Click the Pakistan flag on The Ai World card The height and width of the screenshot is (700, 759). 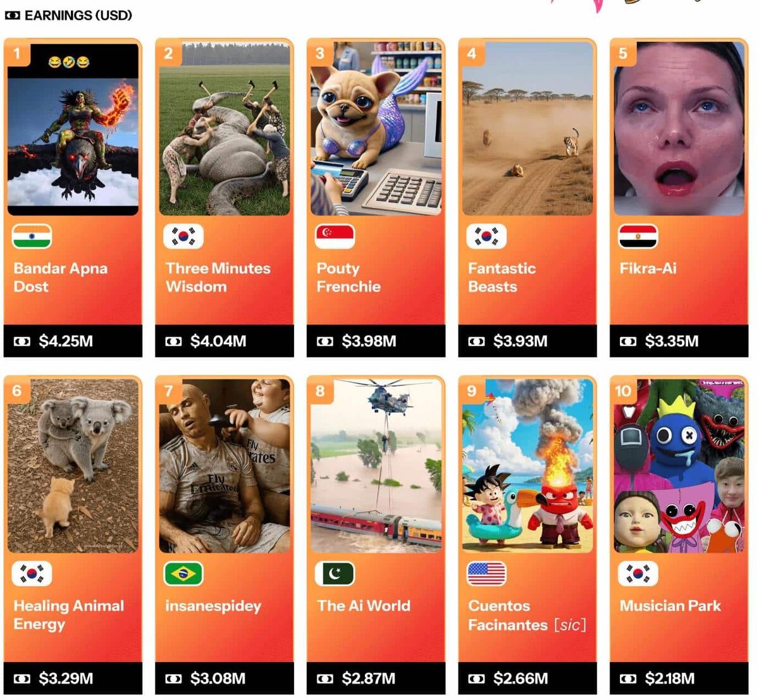pos(335,574)
